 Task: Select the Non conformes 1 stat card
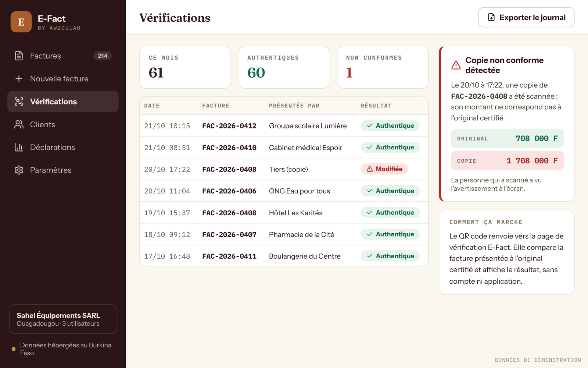[383, 67]
